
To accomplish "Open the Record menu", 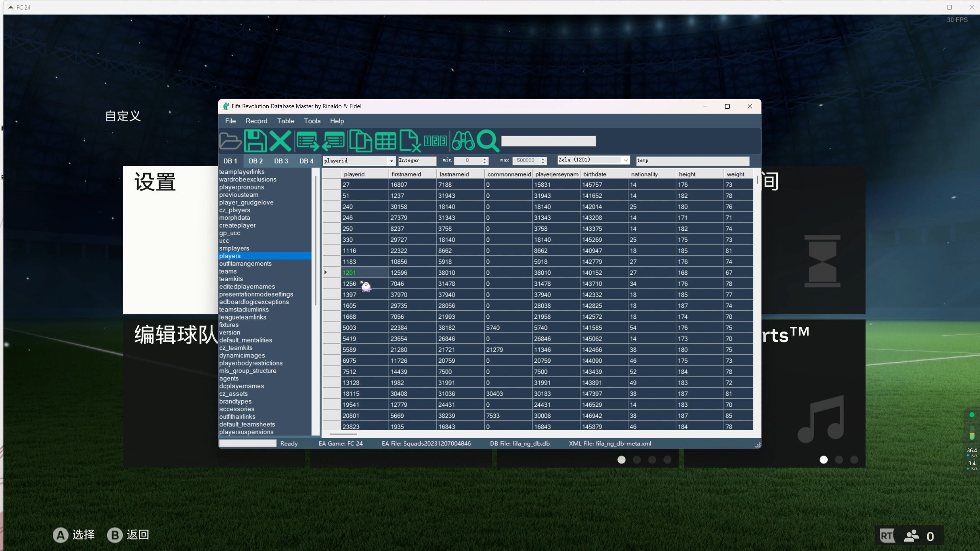I will click(x=256, y=121).
